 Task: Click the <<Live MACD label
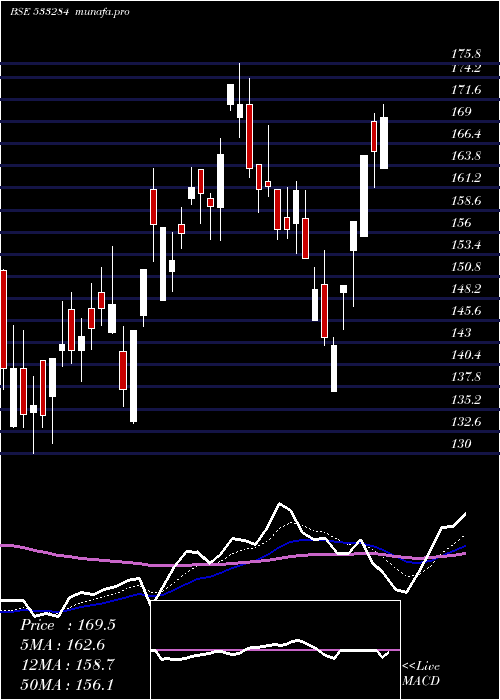click(421, 674)
